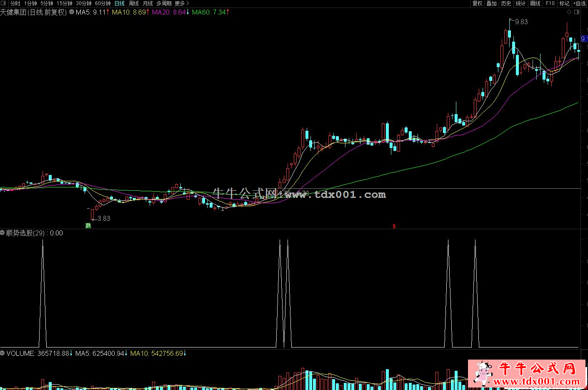Click the red $ marker below chart
588x390 pixels.
(394, 226)
